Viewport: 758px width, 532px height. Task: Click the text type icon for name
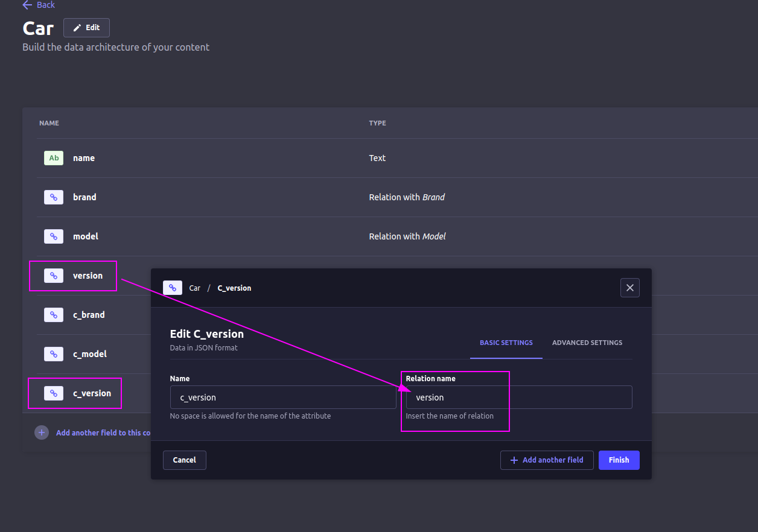click(54, 158)
